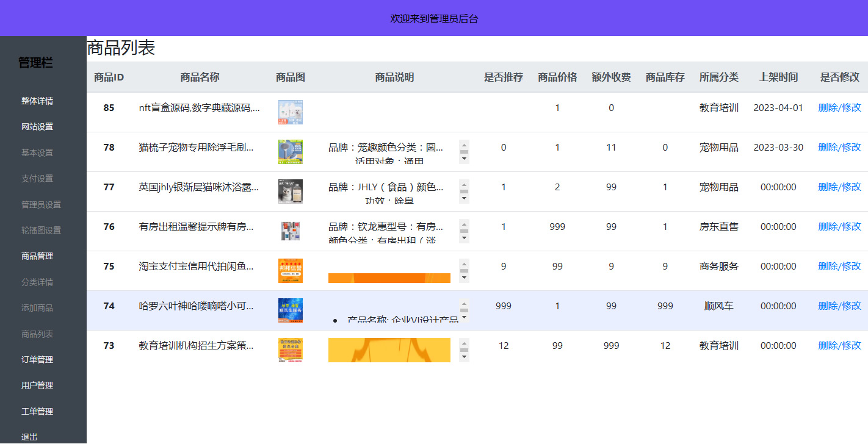
Task: Collapse 商品管理 sidebar section
Action: (x=37, y=256)
